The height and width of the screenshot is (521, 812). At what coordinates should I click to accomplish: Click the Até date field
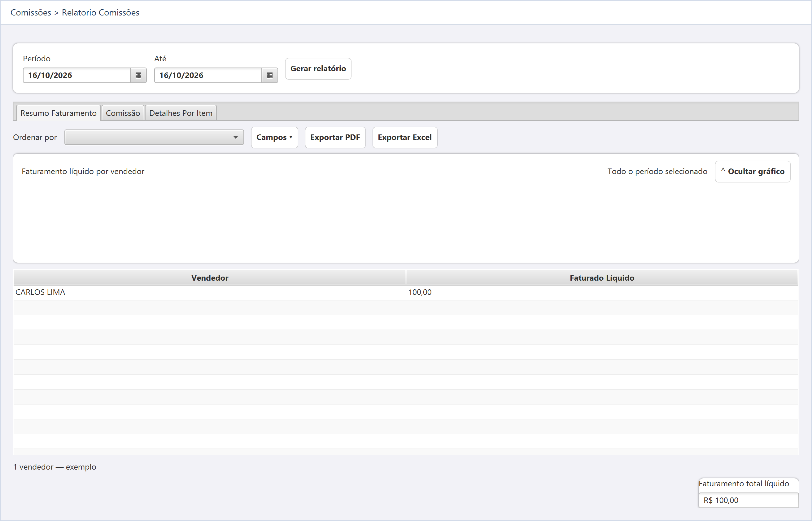208,75
